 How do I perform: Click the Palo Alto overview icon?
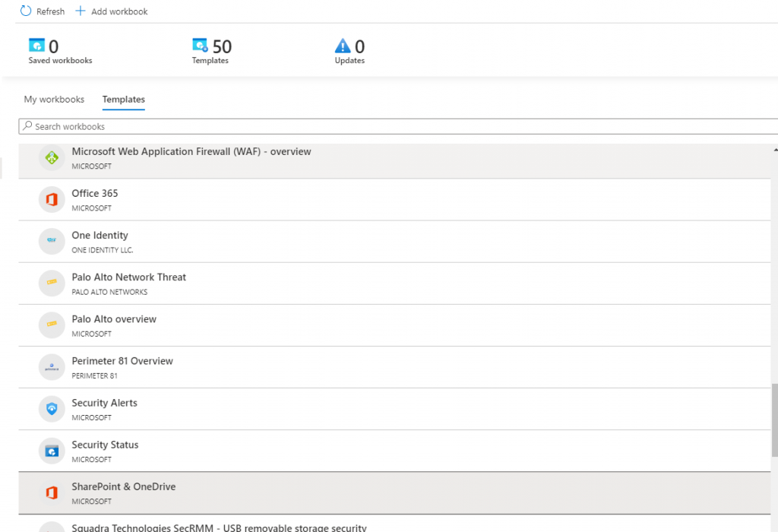point(52,324)
